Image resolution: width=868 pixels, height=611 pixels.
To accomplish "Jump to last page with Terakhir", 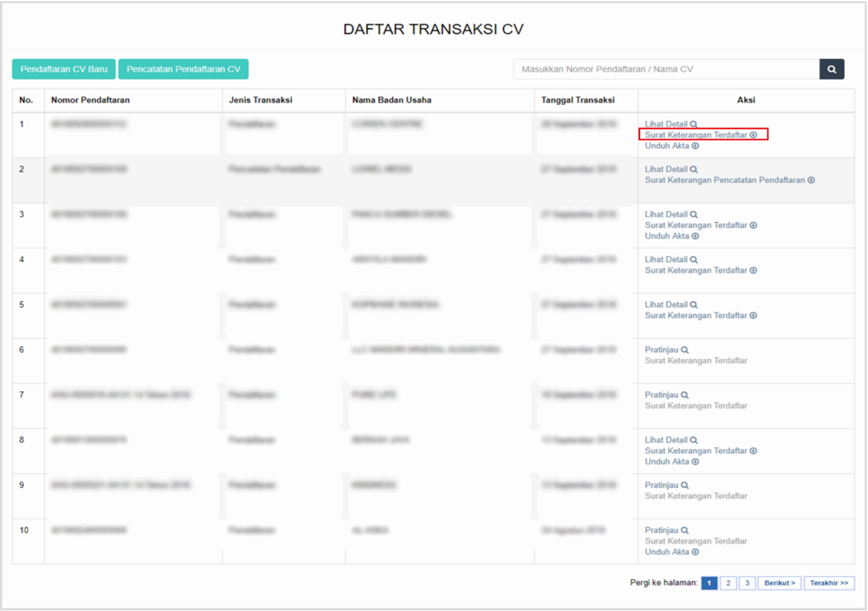I will (828, 583).
